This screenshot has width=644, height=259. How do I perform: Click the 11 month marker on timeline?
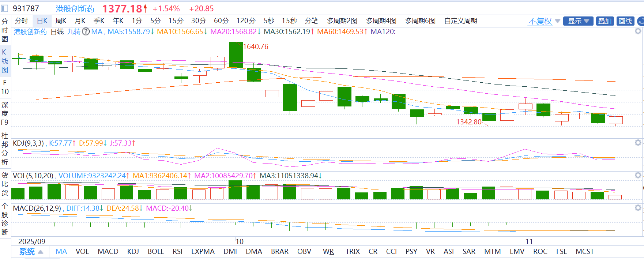529,241
